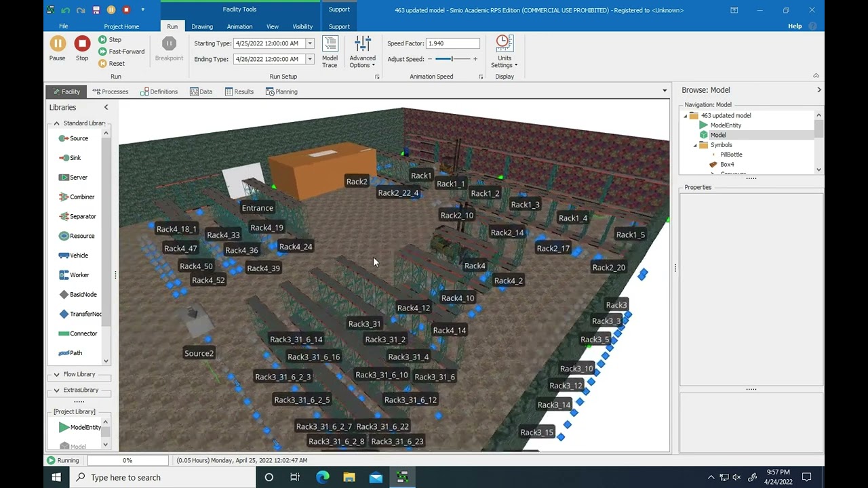Open Ending Type date dropdown
The image size is (868, 488).
[310, 59]
